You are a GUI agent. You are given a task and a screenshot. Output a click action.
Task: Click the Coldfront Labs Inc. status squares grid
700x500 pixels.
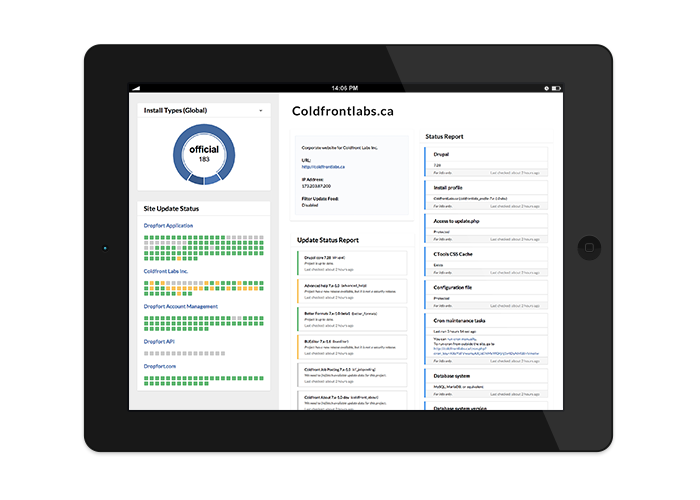tap(204, 288)
